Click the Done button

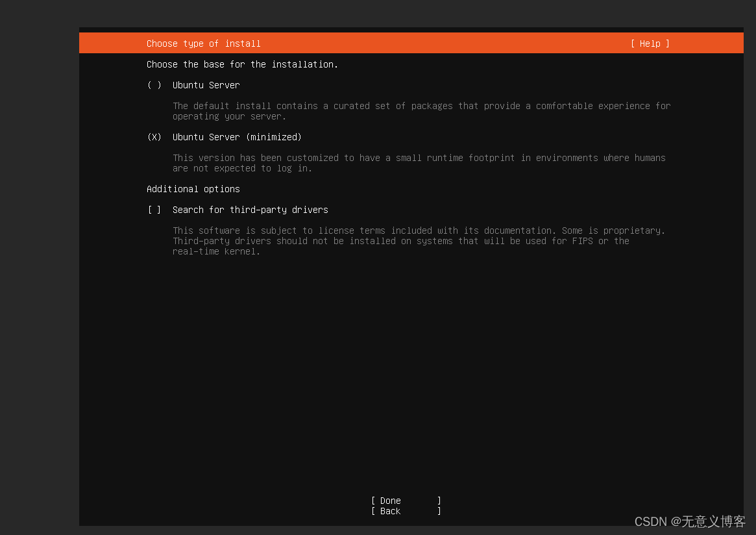[389, 500]
